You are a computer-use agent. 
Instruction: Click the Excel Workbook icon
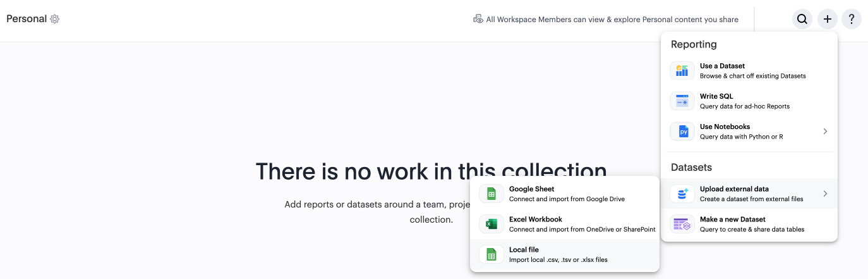point(491,224)
